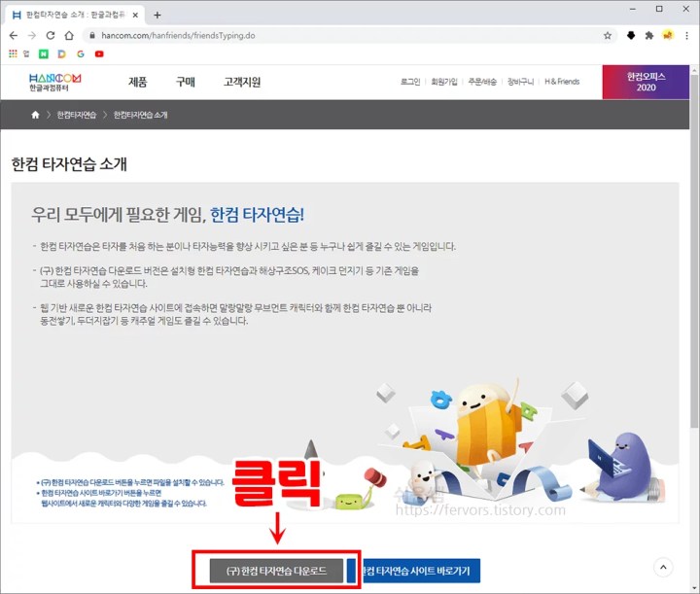Click 한컴타자연습 소개 breadcrumb item
700x594 pixels.
[140, 115]
